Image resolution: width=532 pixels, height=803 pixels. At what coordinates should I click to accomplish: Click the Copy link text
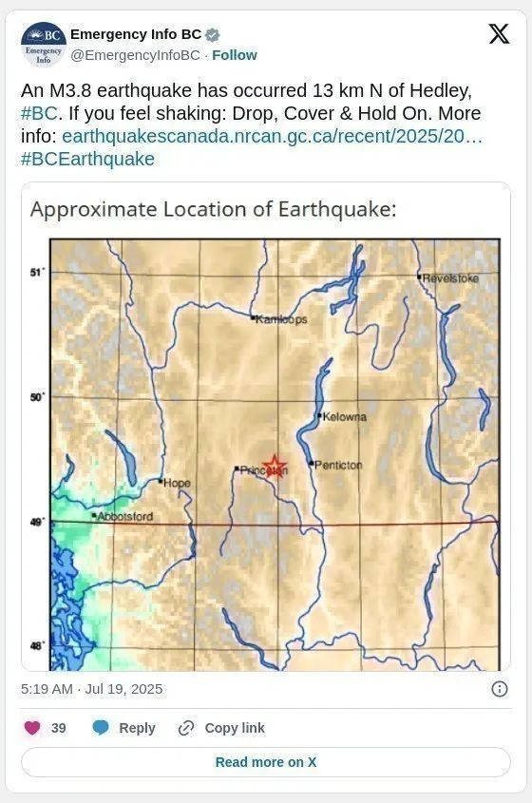pyautogui.click(x=235, y=728)
